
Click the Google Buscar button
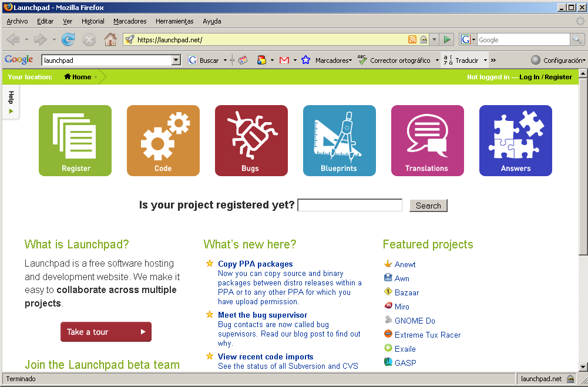pos(204,60)
